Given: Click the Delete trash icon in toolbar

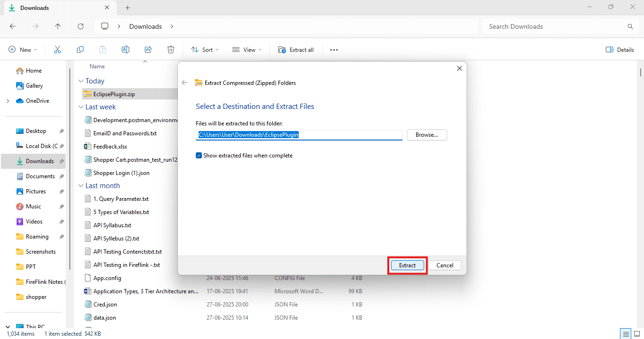Looking at the screenshot, I should tap(171, 50).
